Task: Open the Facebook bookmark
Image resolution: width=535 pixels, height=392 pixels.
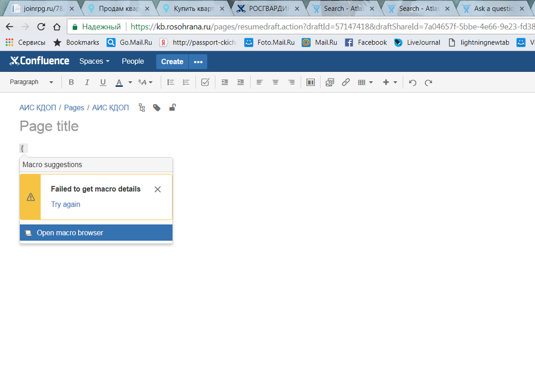Action: 366,42
